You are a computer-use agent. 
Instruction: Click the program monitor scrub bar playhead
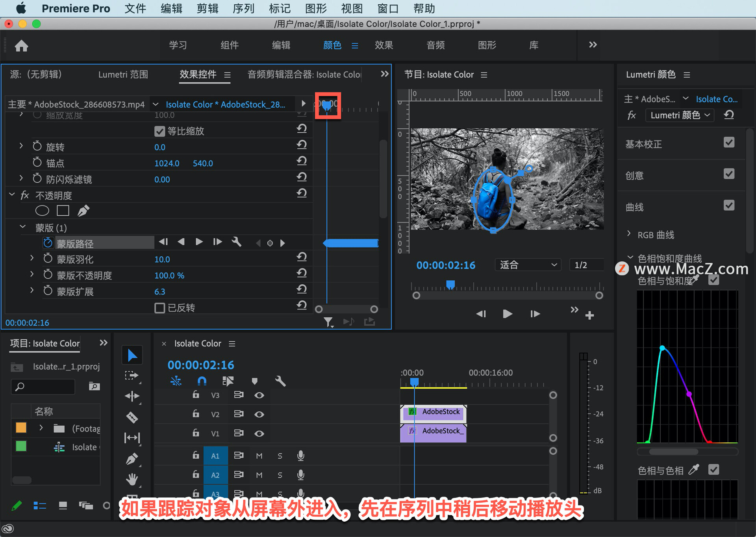[x=450, y=284]
